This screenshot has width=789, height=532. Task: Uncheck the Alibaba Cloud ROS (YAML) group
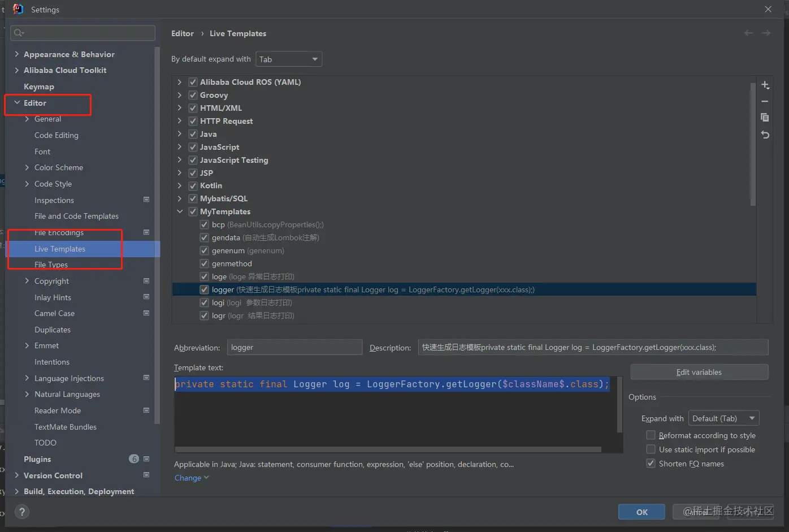pos(193,82)
